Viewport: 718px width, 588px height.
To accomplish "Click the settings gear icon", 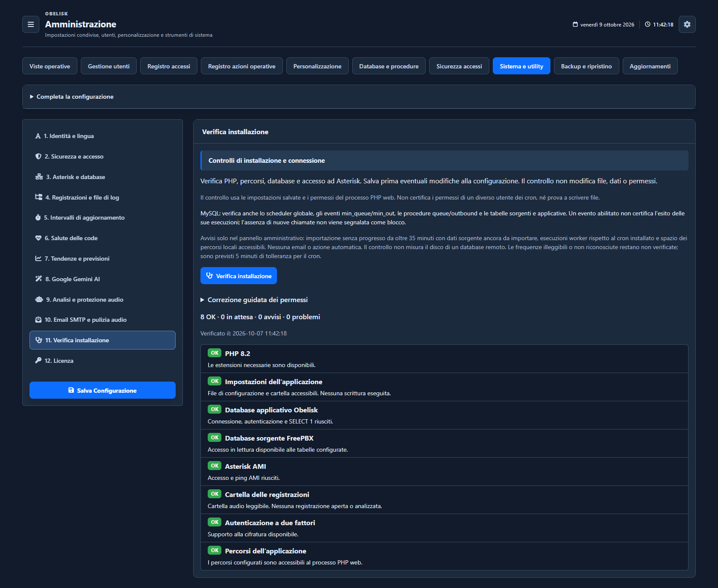I will click(687, 24).
